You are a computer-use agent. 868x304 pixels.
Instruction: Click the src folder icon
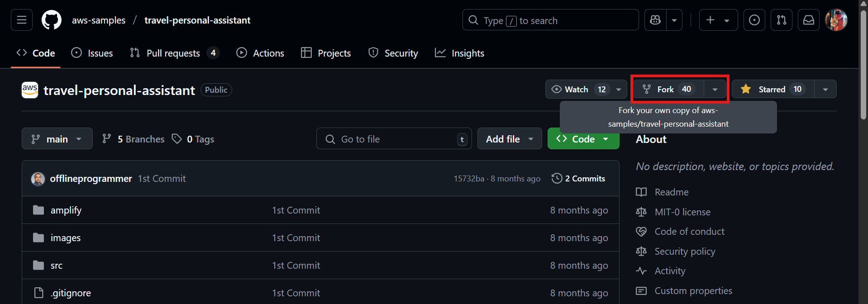click(x=38, y=265)
